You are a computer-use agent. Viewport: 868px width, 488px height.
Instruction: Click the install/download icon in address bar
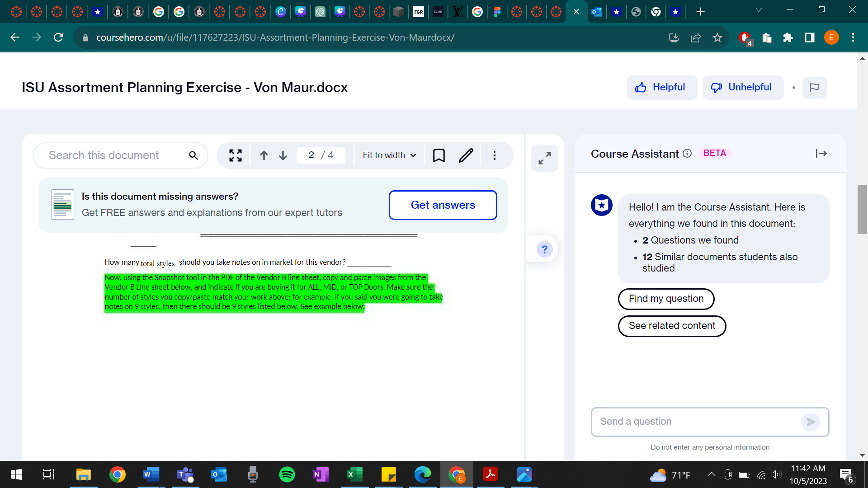pyautogui.click(x=674, y=38)
